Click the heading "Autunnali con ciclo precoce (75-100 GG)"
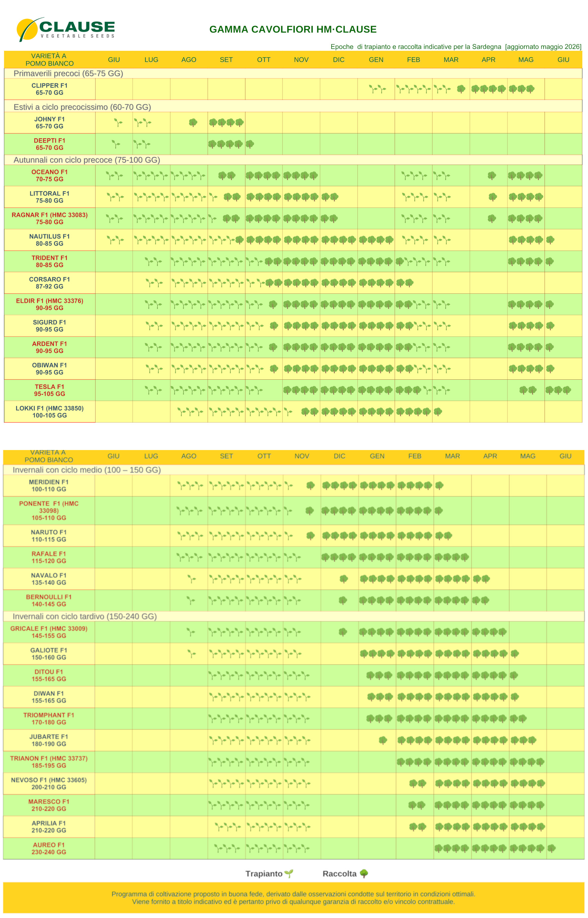This screenshot has height=918, width=588. (87, 160)
